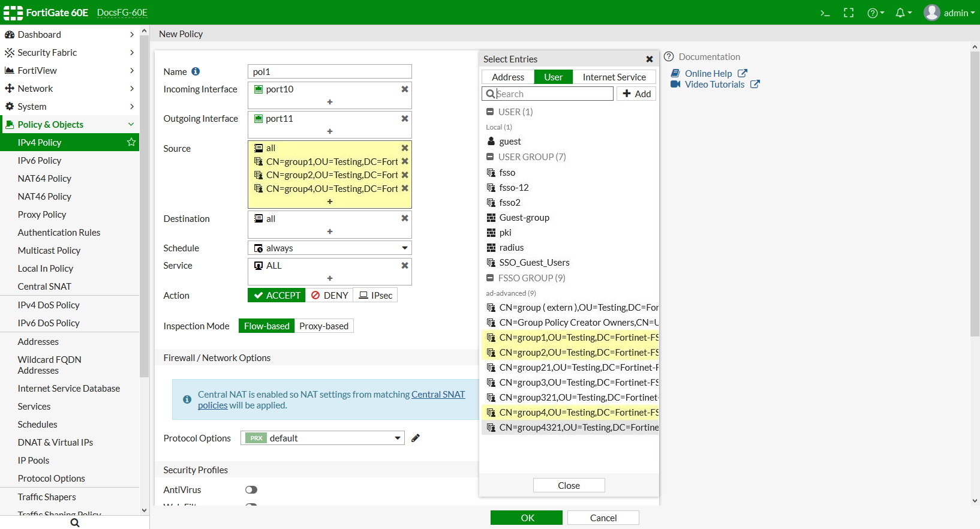Remove port10 from Incoming Interface
Screen dimensions: 980x529
[x=405, y=89]
